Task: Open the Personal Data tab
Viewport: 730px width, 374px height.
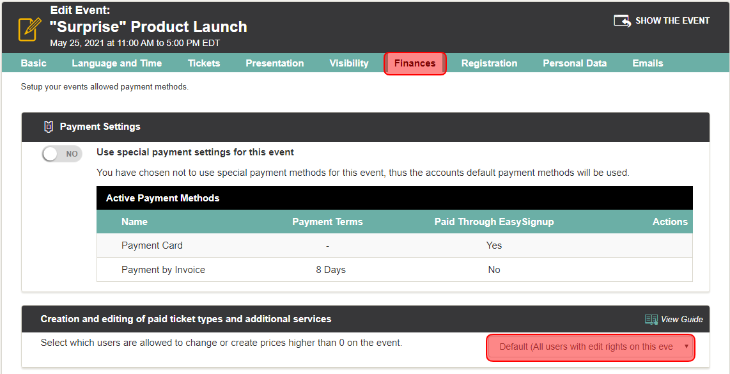Action: pos(575,63)
